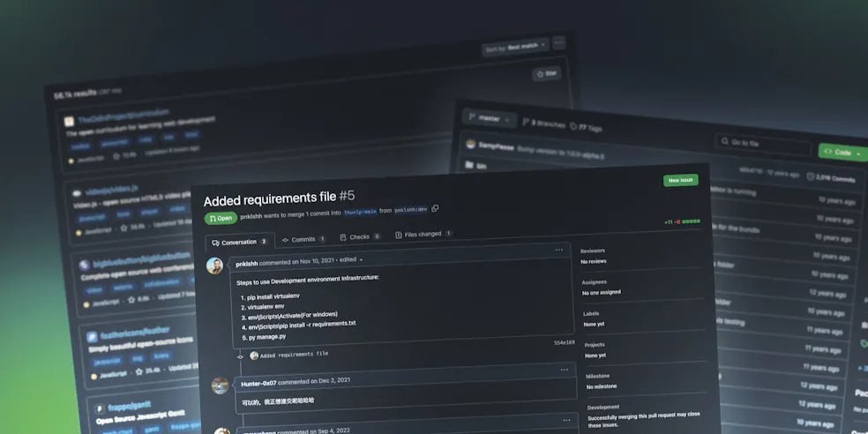The height and width of the screenshot is (434, 868).
Task: Open videojs/video.js search result
Action: point(112,190)
